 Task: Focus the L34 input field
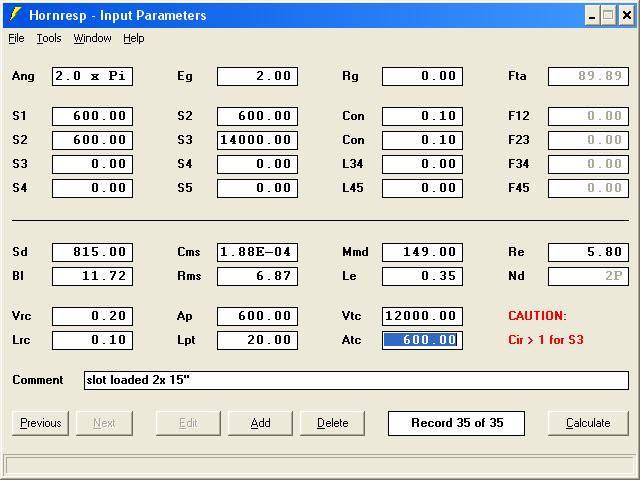pyautogui.click(x=422, y=164)
